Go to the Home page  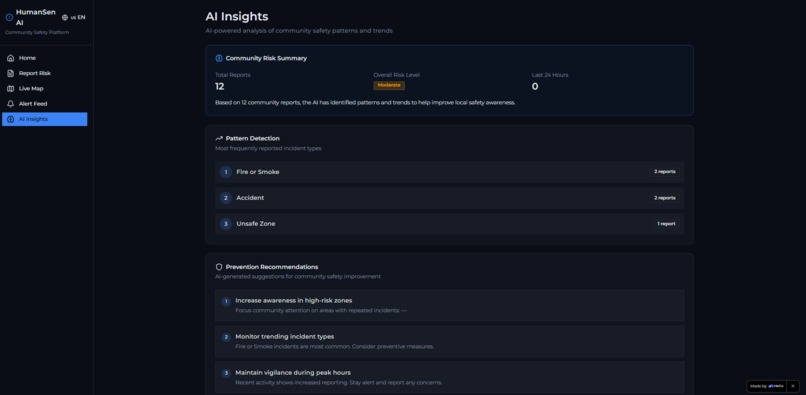[x=45, y=58]
